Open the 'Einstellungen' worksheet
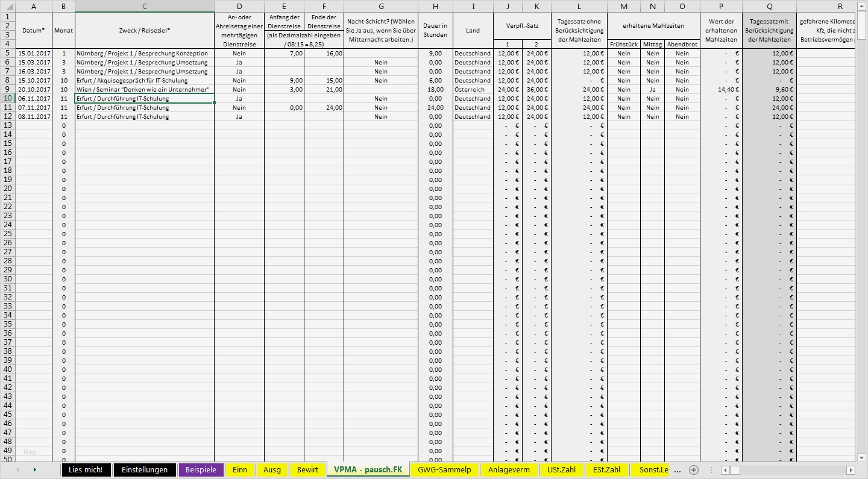 [145, 469]
